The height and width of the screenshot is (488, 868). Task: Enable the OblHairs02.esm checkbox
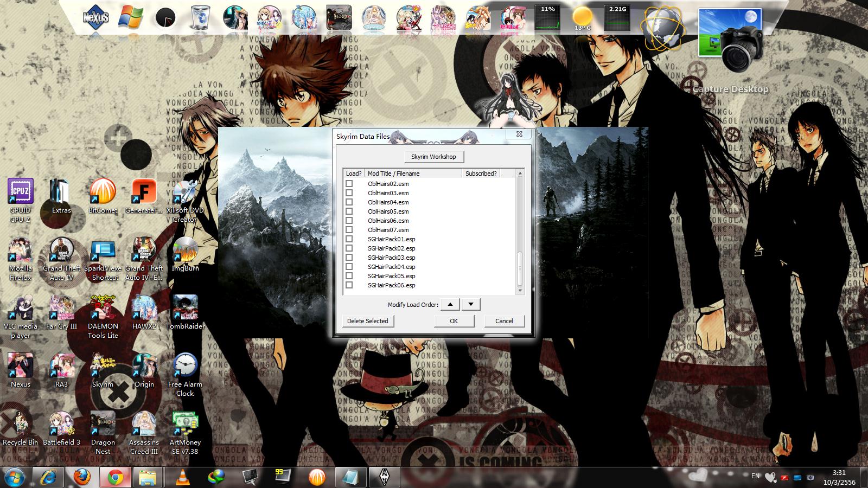tap(349, 184)
